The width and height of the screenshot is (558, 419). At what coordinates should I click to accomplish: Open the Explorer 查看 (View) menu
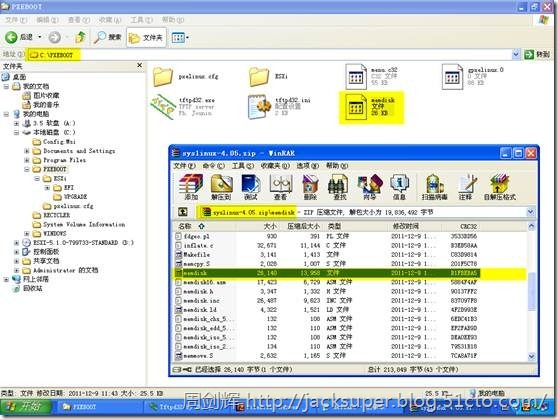pyautogui.click(x=79, y=20)
